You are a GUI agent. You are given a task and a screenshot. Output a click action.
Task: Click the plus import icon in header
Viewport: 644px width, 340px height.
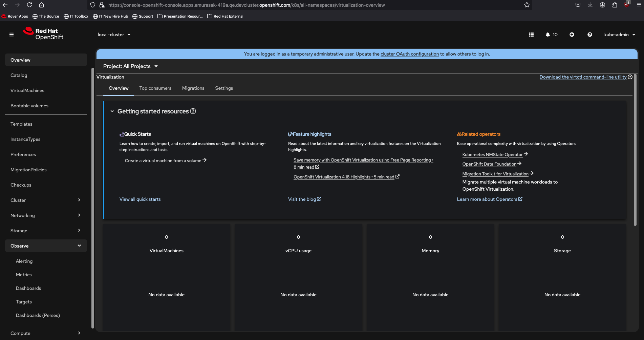tap(572, 35)
